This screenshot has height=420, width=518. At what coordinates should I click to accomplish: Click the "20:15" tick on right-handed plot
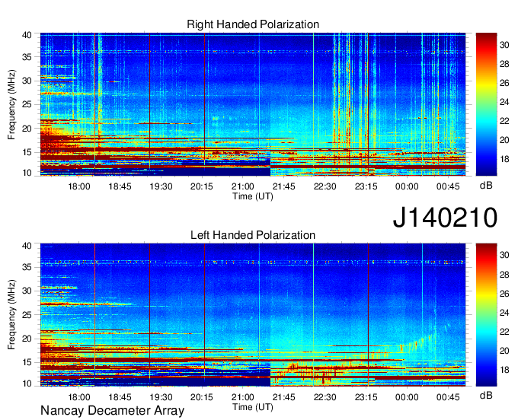point(202,186)
